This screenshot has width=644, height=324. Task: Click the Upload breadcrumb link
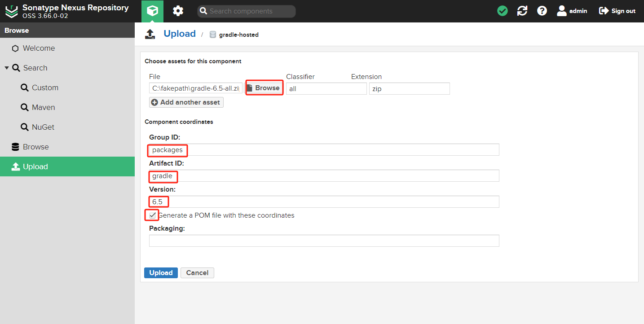(x=180, y=34)
